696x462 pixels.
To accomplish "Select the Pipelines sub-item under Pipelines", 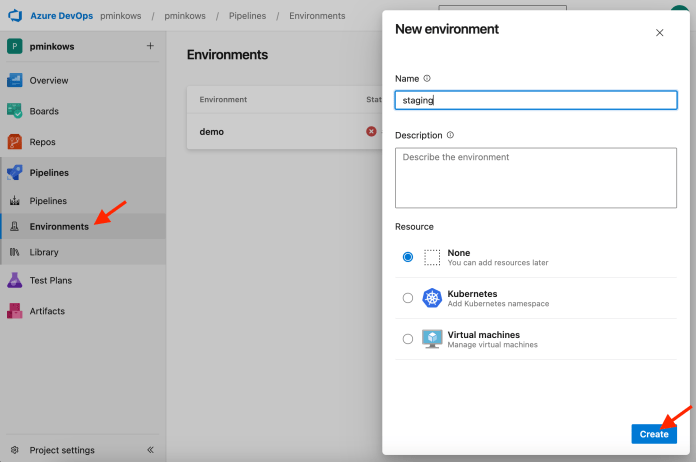I will click(48, 201).
